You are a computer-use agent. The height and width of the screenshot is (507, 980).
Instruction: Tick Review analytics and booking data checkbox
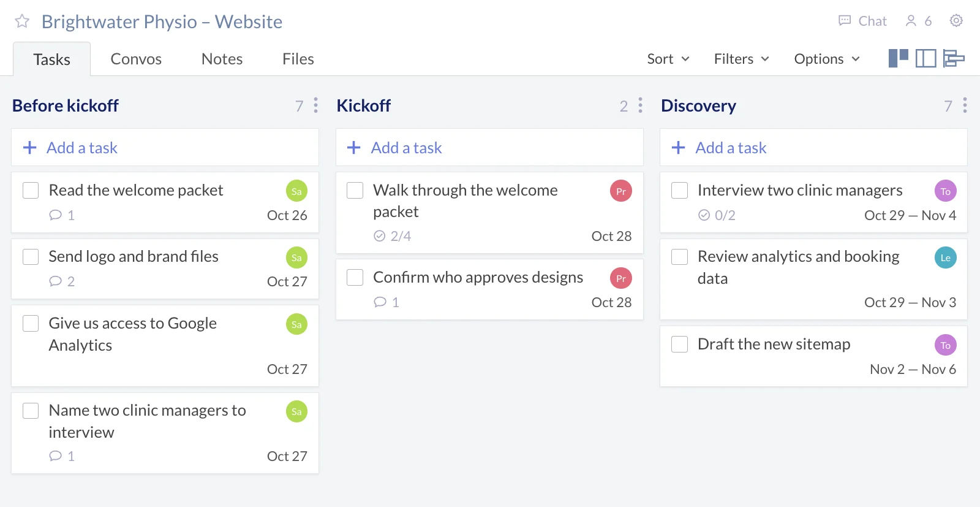(x=680, y=257)
